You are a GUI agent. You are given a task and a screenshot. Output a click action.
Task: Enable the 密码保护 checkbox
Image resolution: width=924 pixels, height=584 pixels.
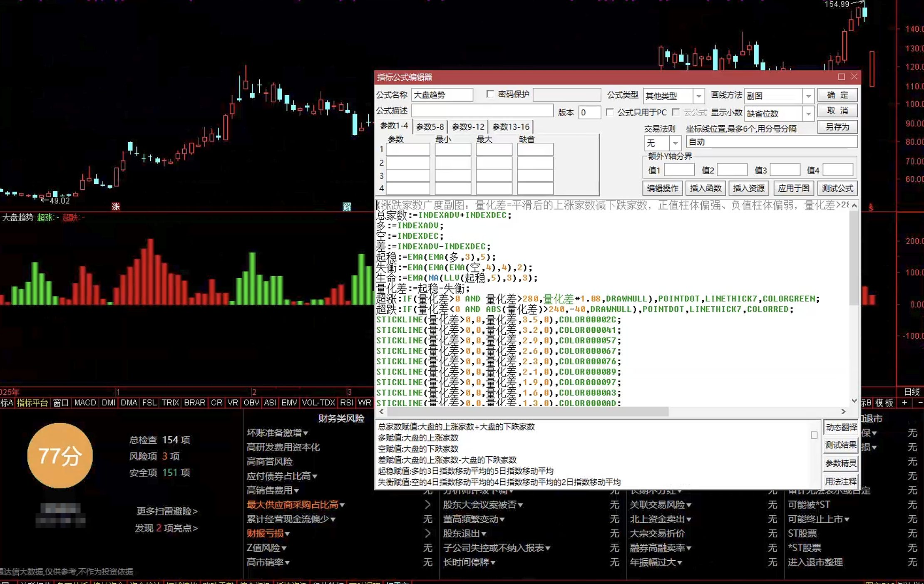(x=490, y=94)
